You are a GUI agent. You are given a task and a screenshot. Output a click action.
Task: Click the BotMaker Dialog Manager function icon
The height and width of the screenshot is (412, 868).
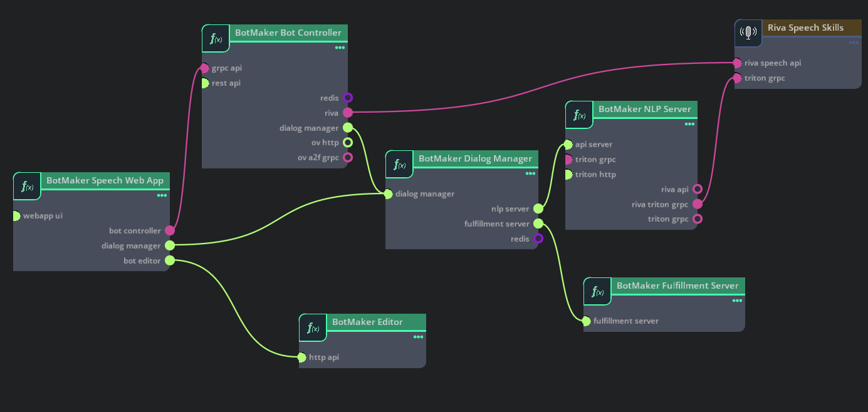click(399, 164)
